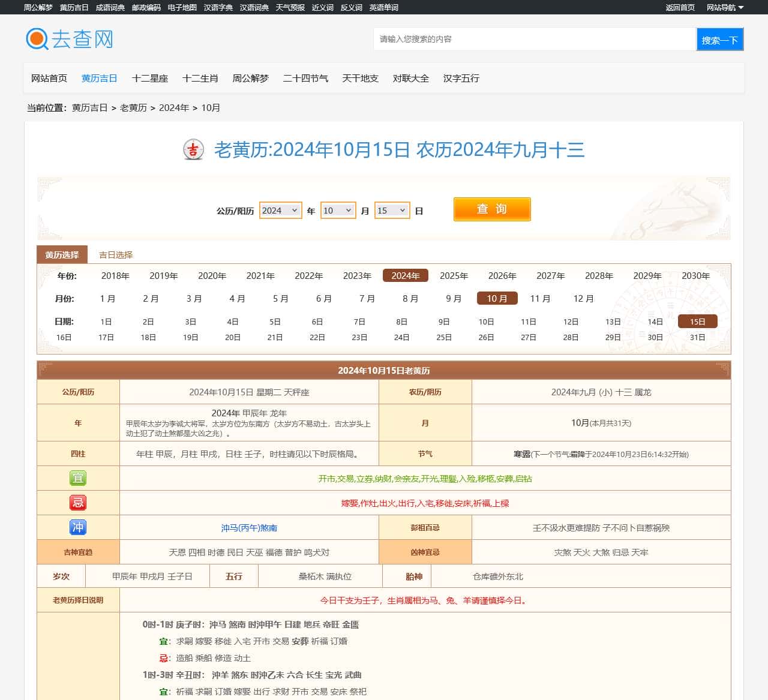
Task: Select the 黄历选择 tab
Action: (x=62, y=255)
